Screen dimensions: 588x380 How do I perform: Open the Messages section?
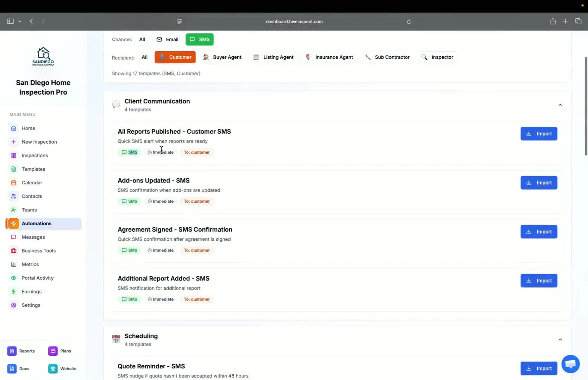pyautogui.click(x=33, y=237)
